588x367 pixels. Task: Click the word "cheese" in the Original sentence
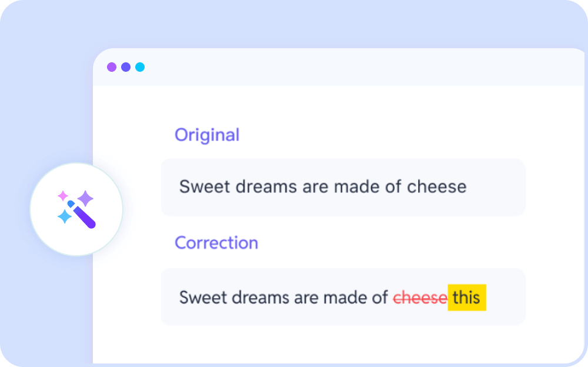(x=437, y=187)
